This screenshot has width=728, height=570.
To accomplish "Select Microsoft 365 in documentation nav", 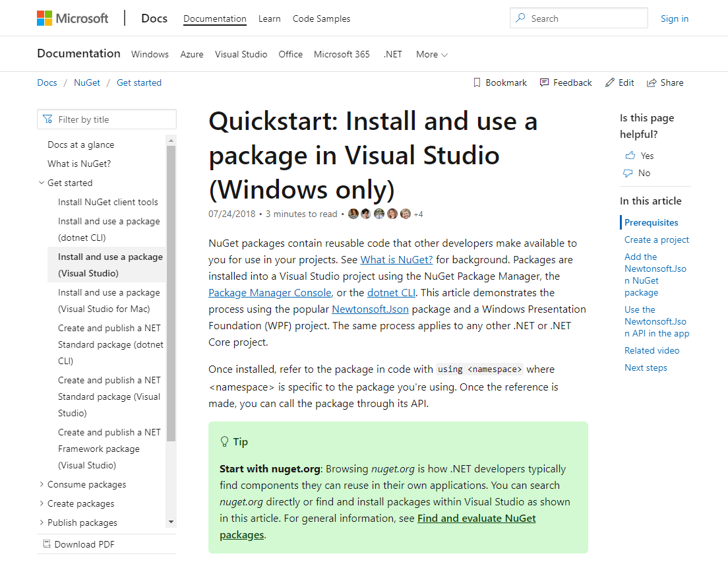I will tap(342, 54).
